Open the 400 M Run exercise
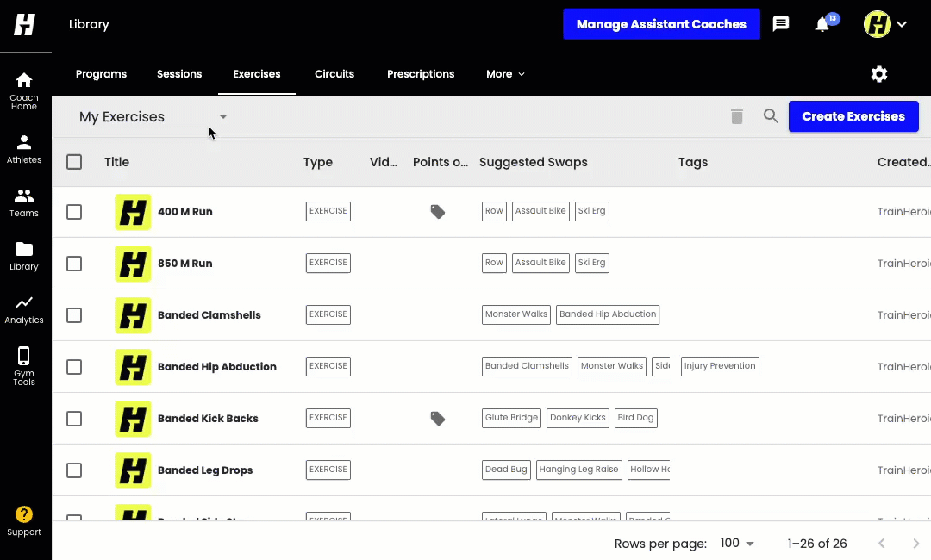The width and height of the screenshot is (931, 560). 185,212
